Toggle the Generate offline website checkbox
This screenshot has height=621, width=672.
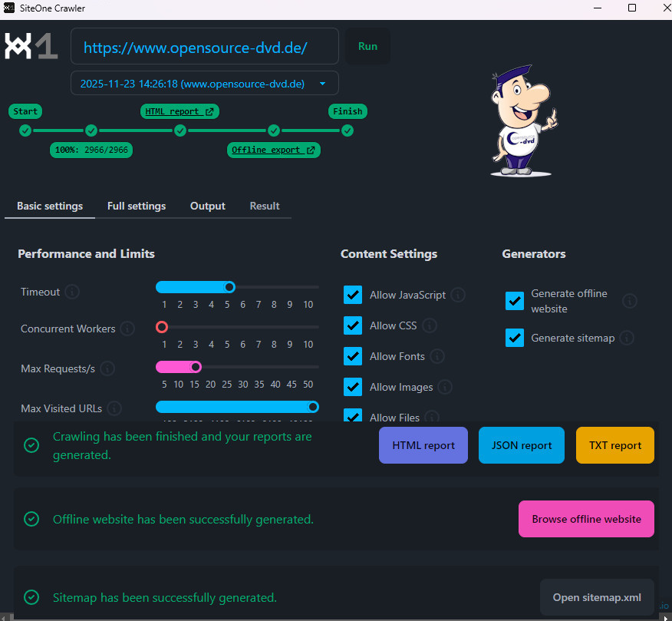point(515,301)
